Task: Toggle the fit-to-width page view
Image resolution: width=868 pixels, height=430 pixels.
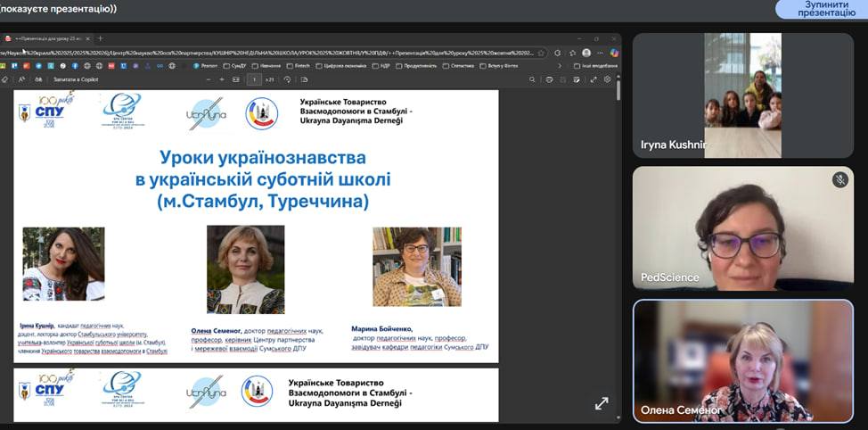Action: (x=235, y=79)
